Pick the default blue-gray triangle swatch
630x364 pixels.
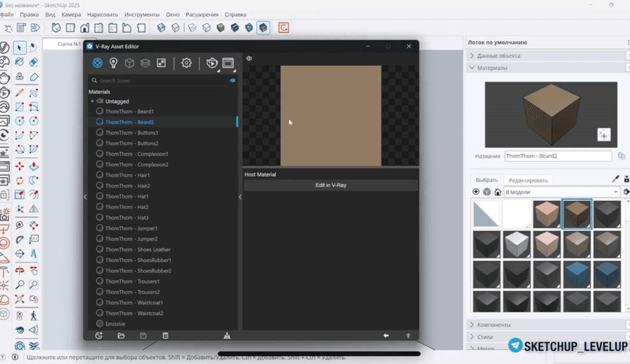pos(486,214)
